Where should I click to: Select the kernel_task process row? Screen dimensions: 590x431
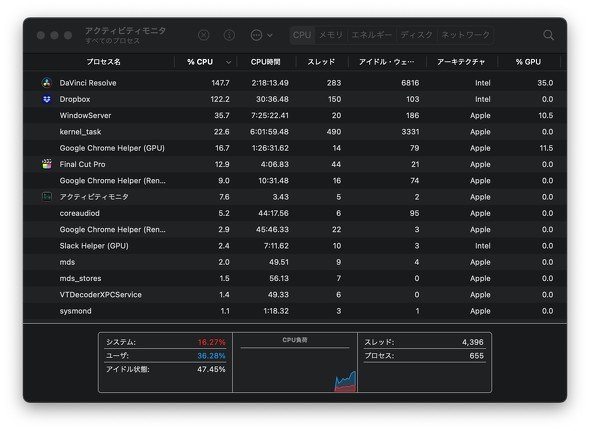[295, 132]
